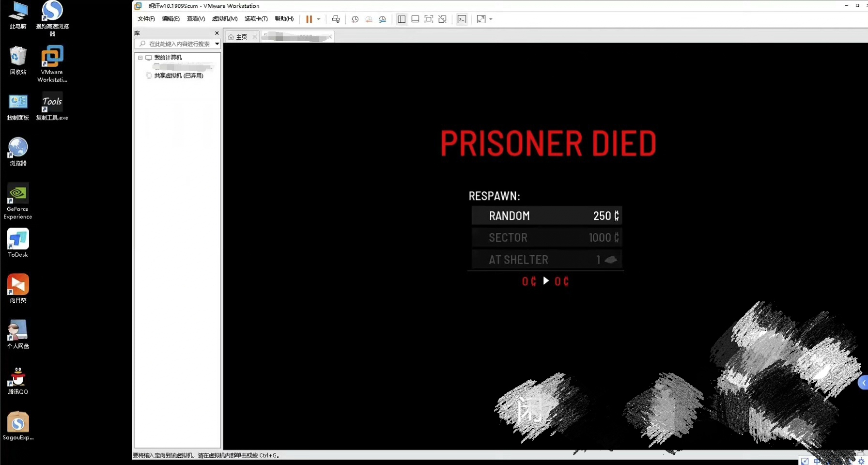
Task: Open ToDesk desktop icon
Action: [x=18, y=243]
